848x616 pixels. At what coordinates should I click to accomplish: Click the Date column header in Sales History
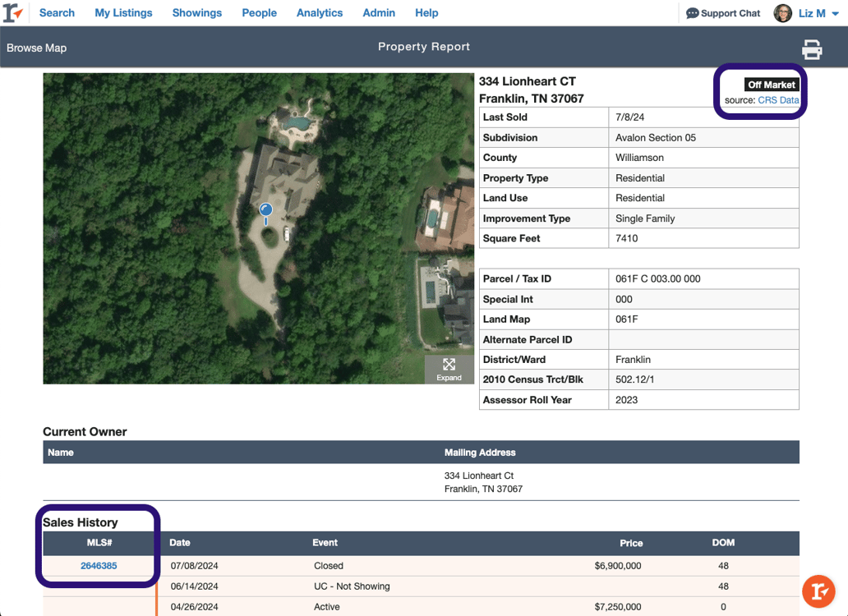tap(180, 543)
